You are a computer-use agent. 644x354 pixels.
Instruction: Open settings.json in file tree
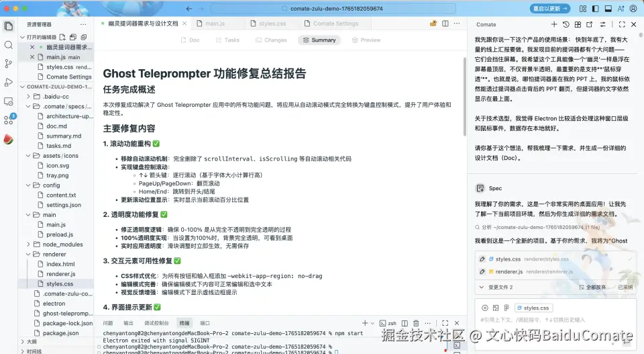point(64,205)
